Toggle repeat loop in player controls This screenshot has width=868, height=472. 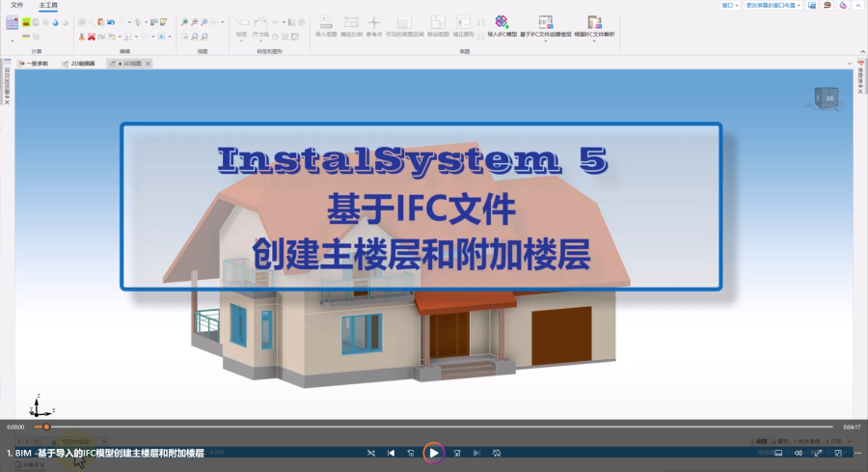(x=497, y=453)
